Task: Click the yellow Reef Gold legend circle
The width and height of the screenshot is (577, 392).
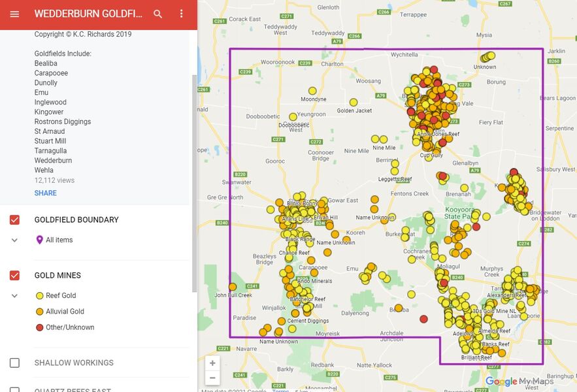Action: click(39, 295)
